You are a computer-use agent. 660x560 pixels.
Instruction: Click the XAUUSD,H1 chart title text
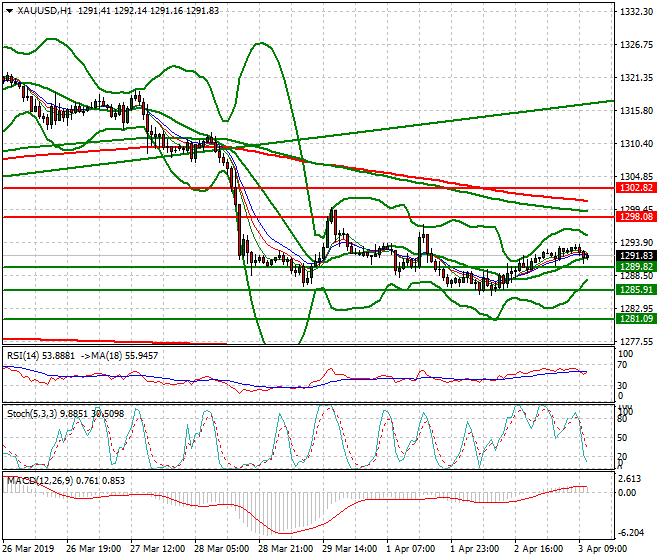pyautogui.click(x=45, y=11)
